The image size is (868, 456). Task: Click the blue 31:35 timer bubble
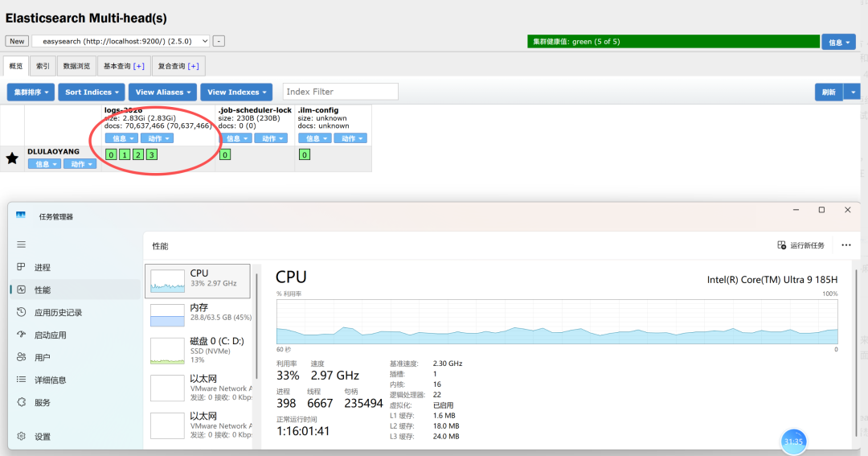point(793,442)
